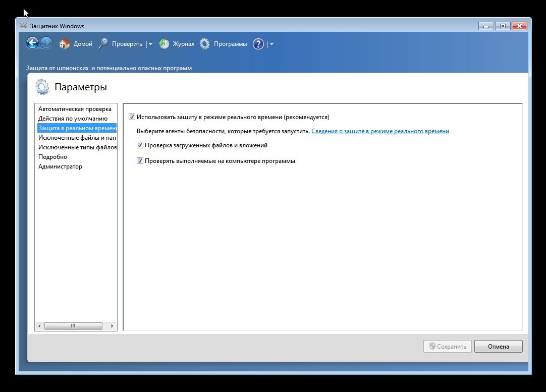
Task: Click the horizontal scrollbar thumb in settings list
Action: coord(73,326)
